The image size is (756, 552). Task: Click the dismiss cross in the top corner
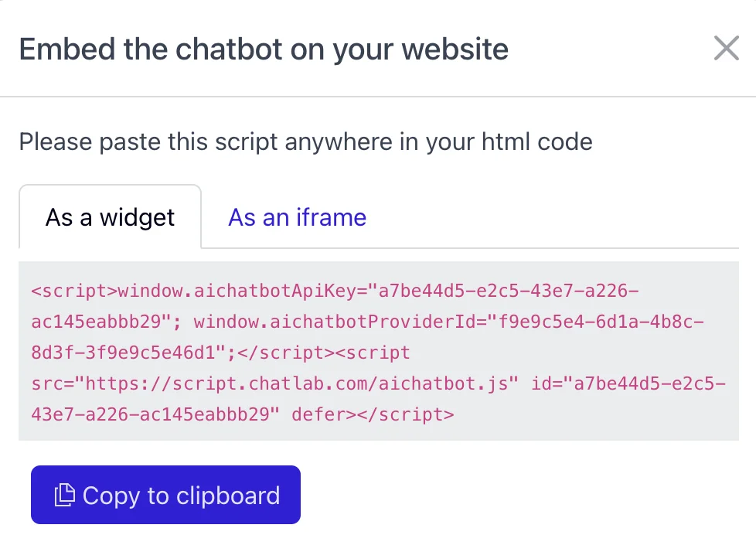point(726,48)
